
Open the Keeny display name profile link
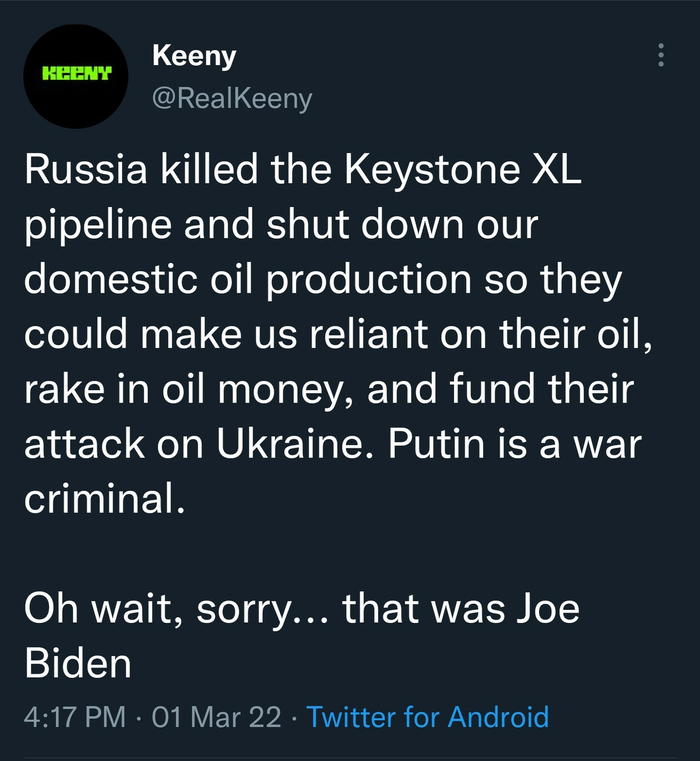194,56
